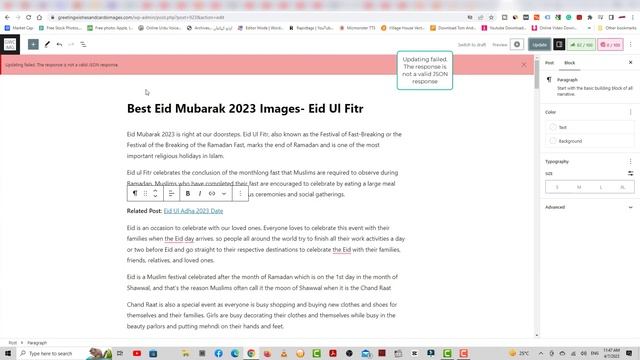Open the pink content AI score indicator
640x360 pixels.
pyautogui.click(x=611, y=44)
